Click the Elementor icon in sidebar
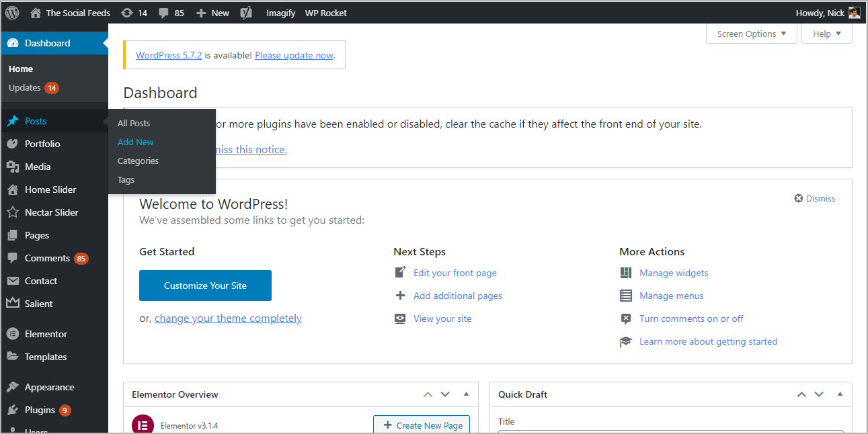This screenshot has width=868, height=434. (x=13, y=334)
